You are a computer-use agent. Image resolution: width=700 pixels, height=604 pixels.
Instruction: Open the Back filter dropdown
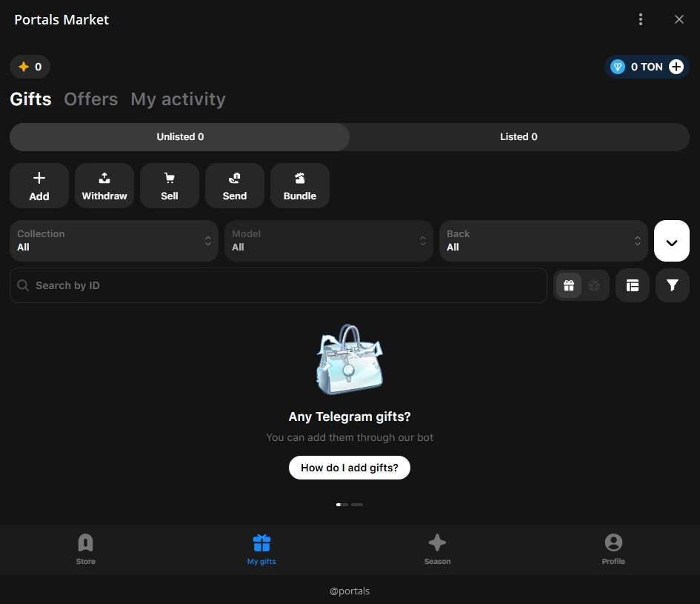pyautogui.click(x=544, y=241)
